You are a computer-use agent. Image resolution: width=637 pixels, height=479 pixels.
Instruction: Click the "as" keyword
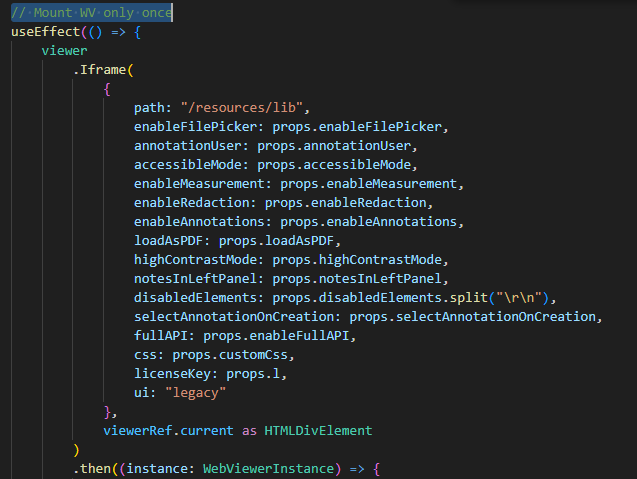(249, 431)
